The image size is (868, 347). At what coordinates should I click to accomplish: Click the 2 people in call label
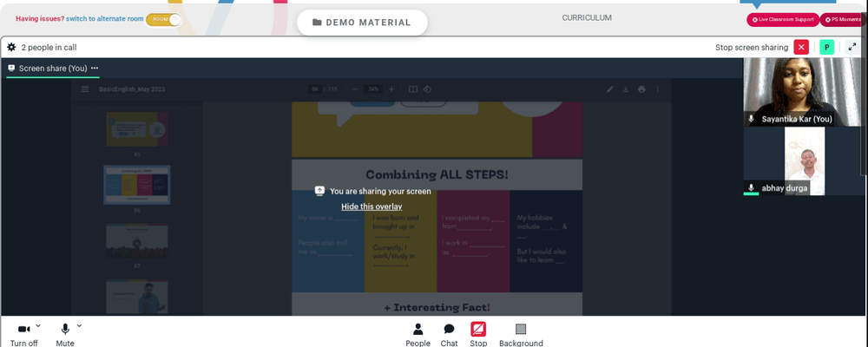pos(49,48)
